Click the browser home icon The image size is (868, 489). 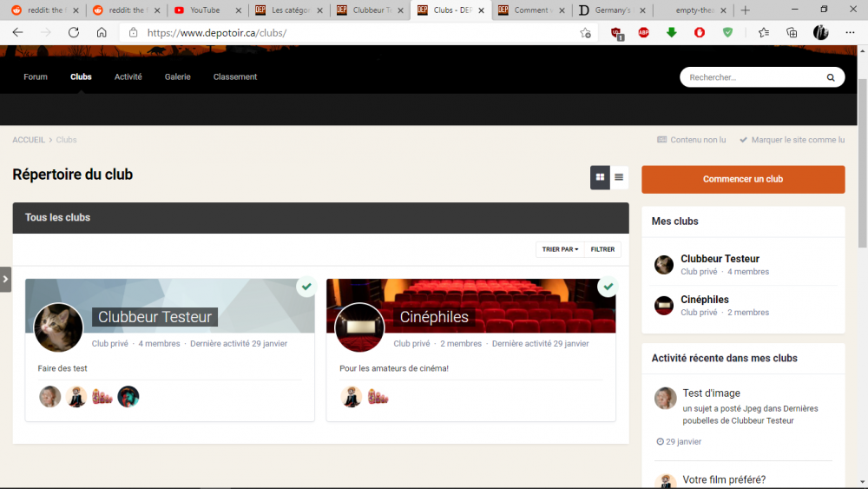point(102,32)
